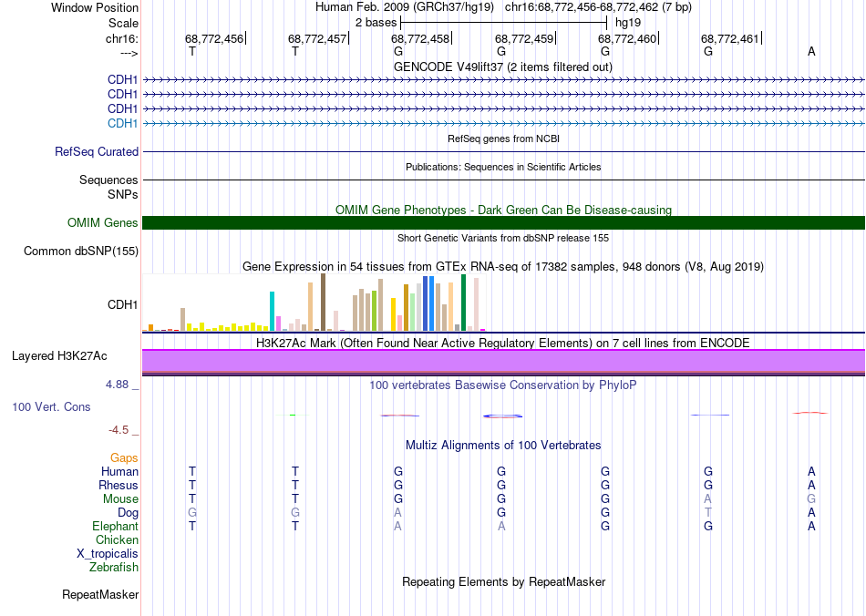Click the X_tropicalis species label

(x=108, y=554)
